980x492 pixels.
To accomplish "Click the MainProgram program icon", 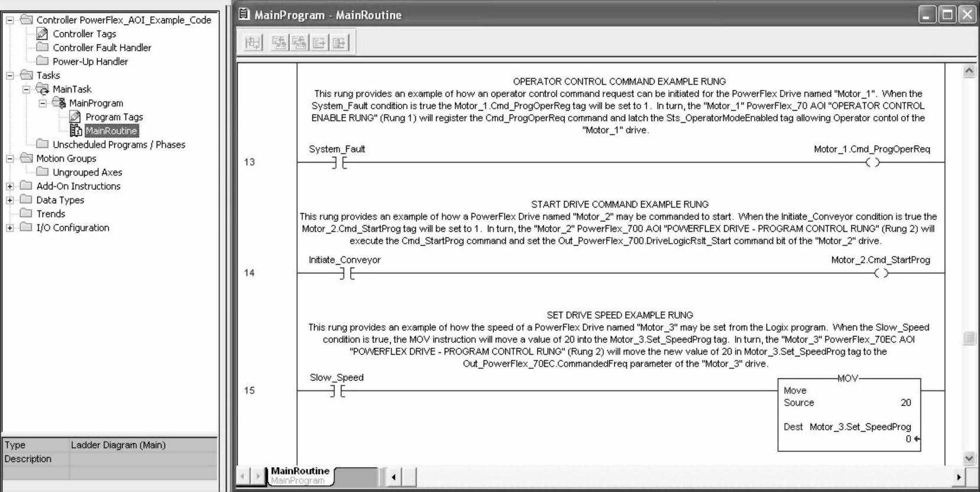I will (x=59, y=103).
